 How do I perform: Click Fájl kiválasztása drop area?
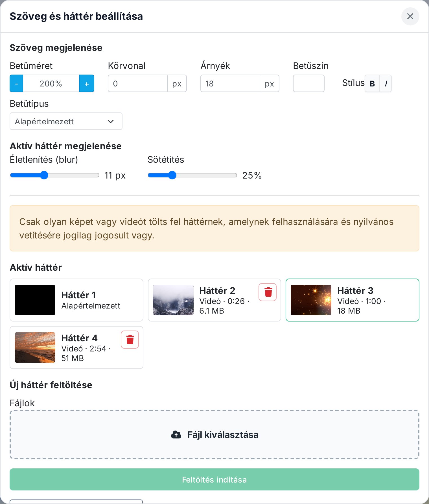[214, 435]
